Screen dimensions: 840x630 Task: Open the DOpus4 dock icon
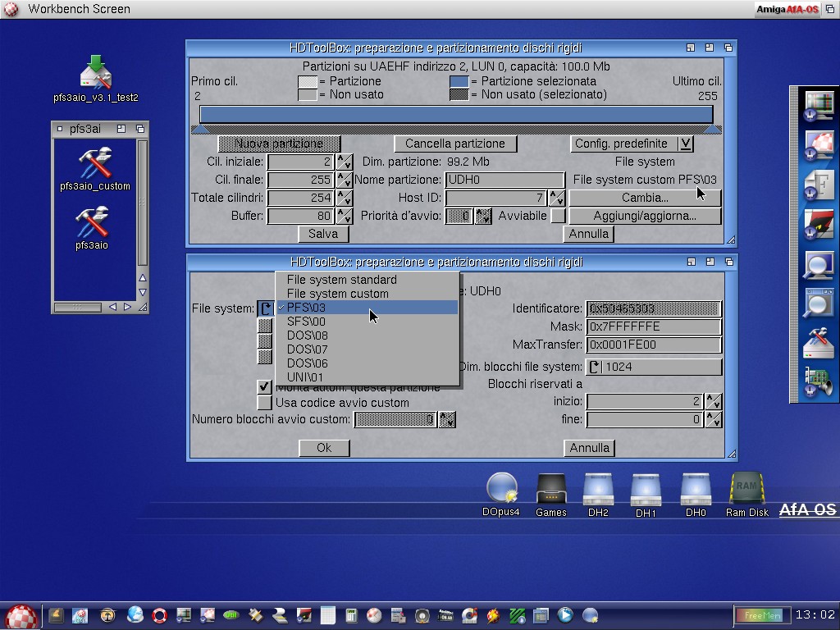[500, 490]
